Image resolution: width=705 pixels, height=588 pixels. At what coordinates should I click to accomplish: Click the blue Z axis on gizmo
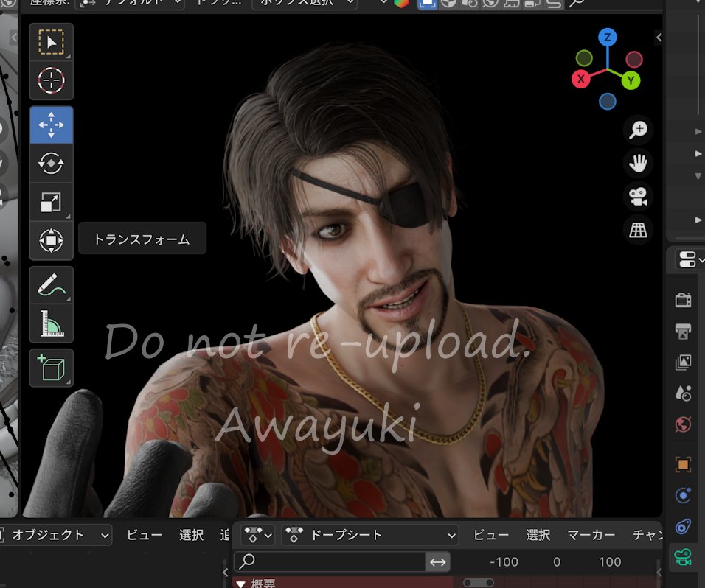[x=608, y=37]
